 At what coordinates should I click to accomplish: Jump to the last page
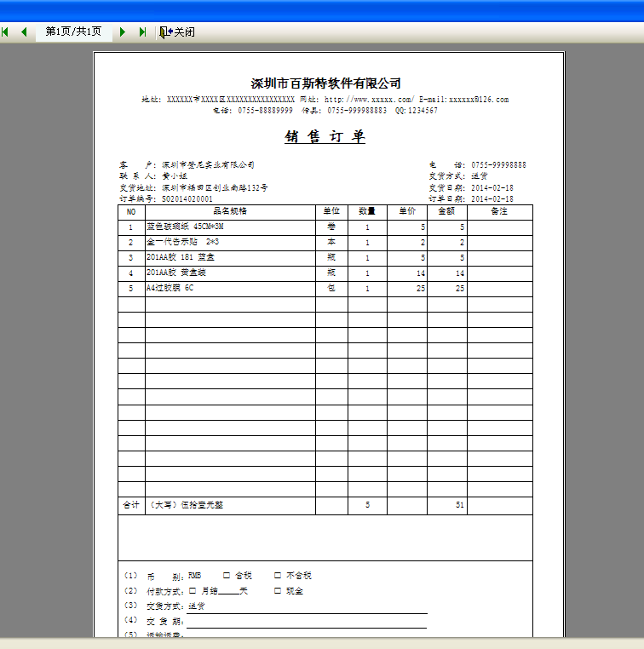pyautogui.click(x=142, y=32)
